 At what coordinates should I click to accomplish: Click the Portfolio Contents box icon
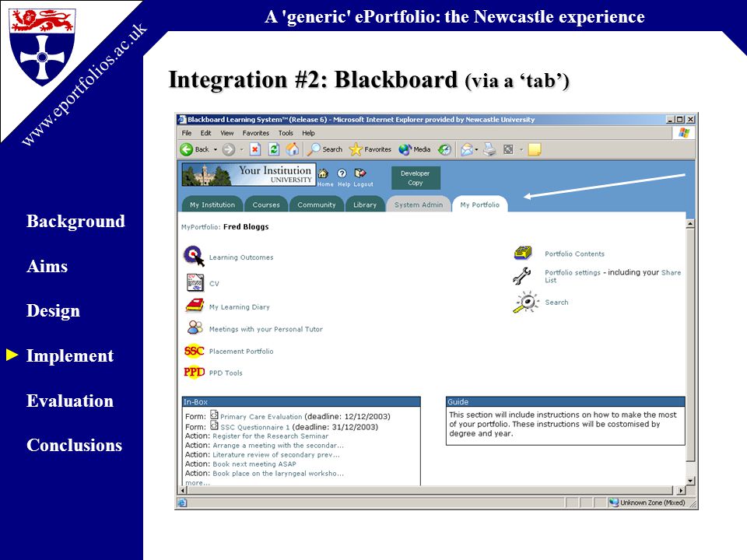[x=523, y=252]
